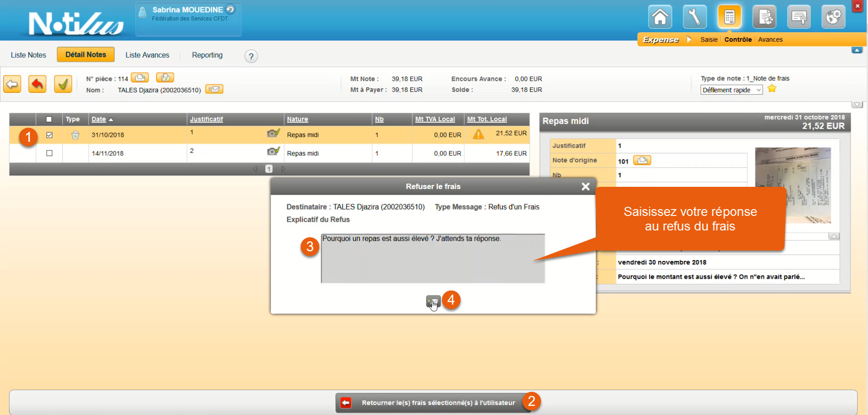Open the Reporting tab
The height and width of the screenshot is (415, 868).
click(207, 55)
